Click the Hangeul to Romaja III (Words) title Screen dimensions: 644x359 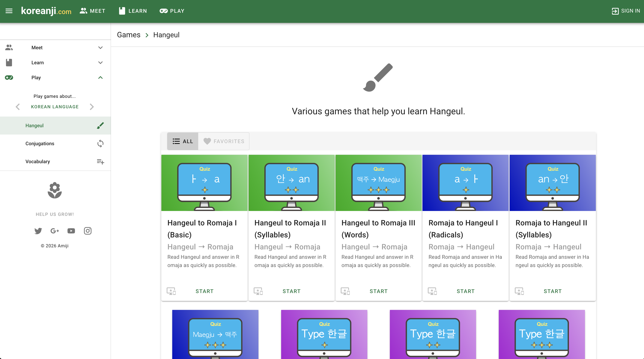tap(378, 229)
